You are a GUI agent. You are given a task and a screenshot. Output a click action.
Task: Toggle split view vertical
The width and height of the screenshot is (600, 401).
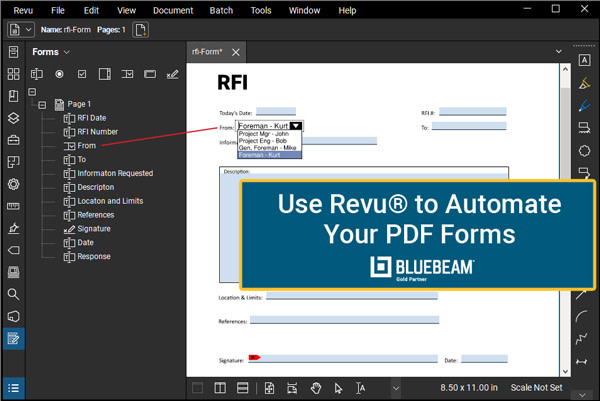pos(220,388)
